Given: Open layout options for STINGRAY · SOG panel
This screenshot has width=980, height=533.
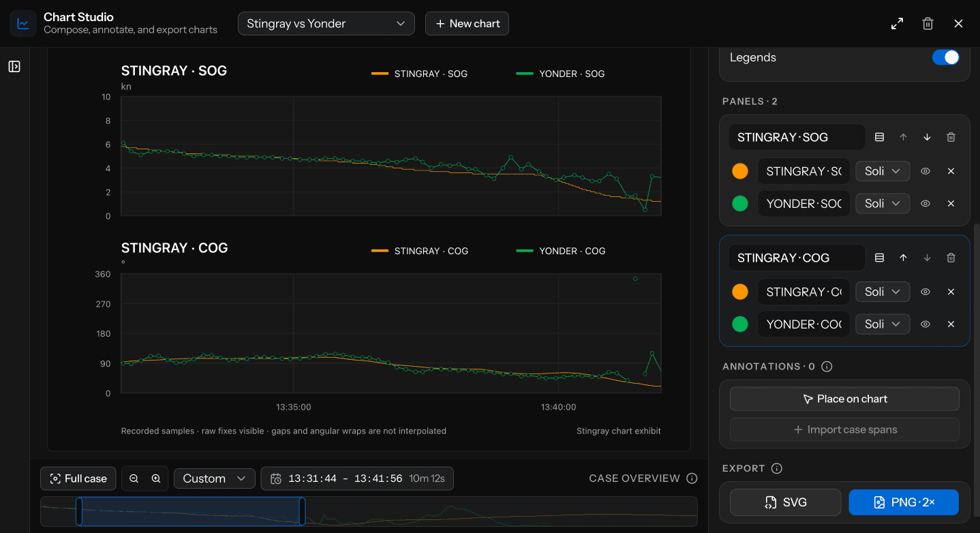Looking at the screenshot, I should pyautogui.click(x=879, y=137).
